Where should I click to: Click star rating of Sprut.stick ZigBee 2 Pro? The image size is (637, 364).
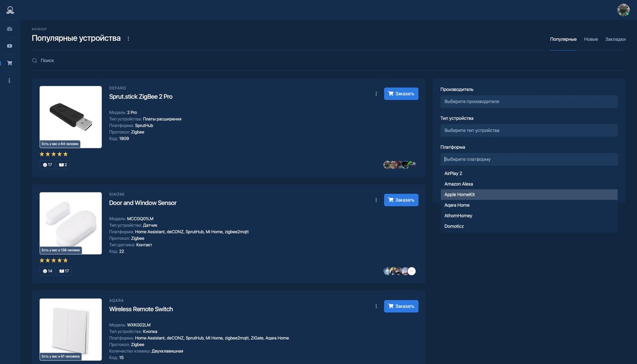pyautogui.click(x=54, y=154)
